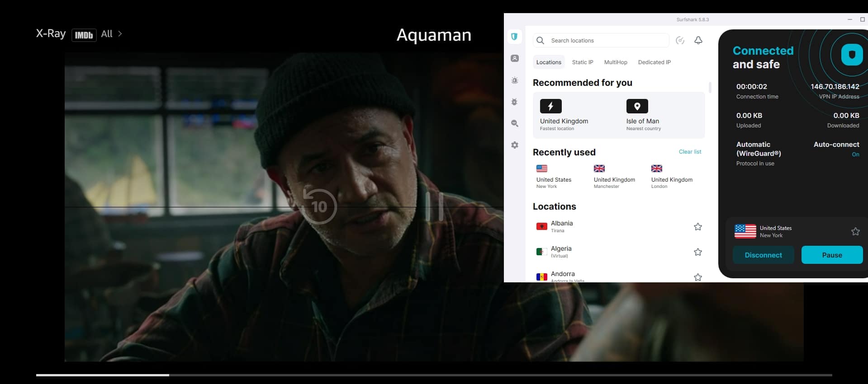The image size is (868, 384).
Task: Minimize the Surfshark window
Action: pyautogui.click(x=850, y=19)
